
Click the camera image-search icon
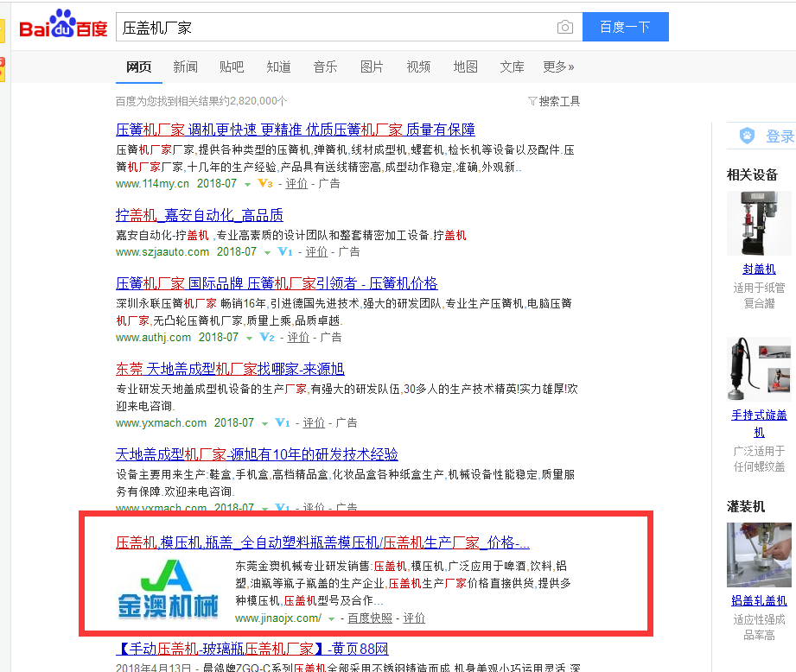pos(564,28)
